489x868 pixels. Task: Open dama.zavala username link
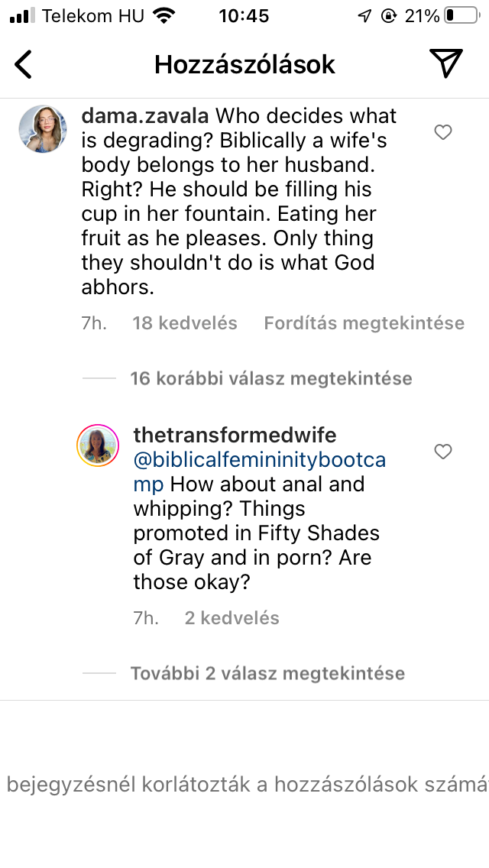click(145, 116)
